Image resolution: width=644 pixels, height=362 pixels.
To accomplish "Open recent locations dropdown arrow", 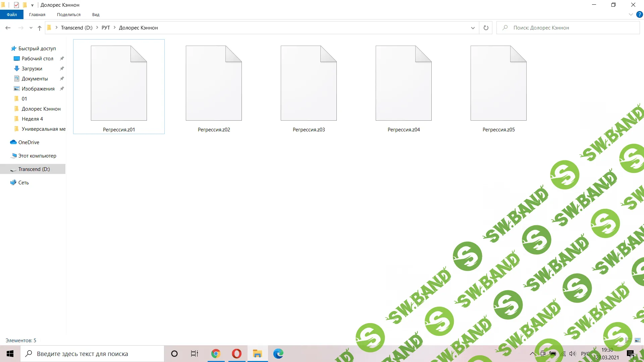I will coord(31,28).
